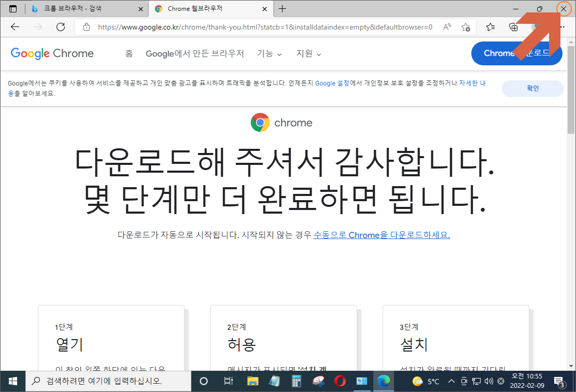Show hidden system tray icons
576x392 pixels.
[452, 381]
